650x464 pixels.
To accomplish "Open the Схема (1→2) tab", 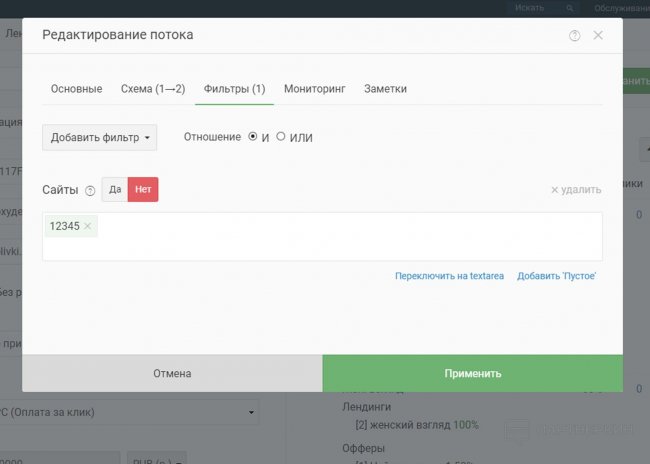I will (153, 89).
